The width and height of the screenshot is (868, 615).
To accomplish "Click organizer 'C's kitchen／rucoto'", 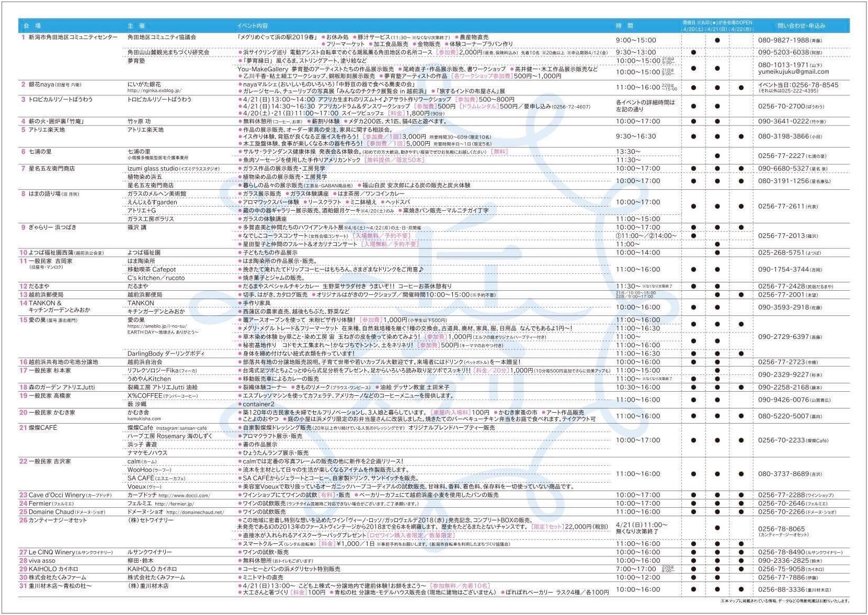I will point(156,278).
